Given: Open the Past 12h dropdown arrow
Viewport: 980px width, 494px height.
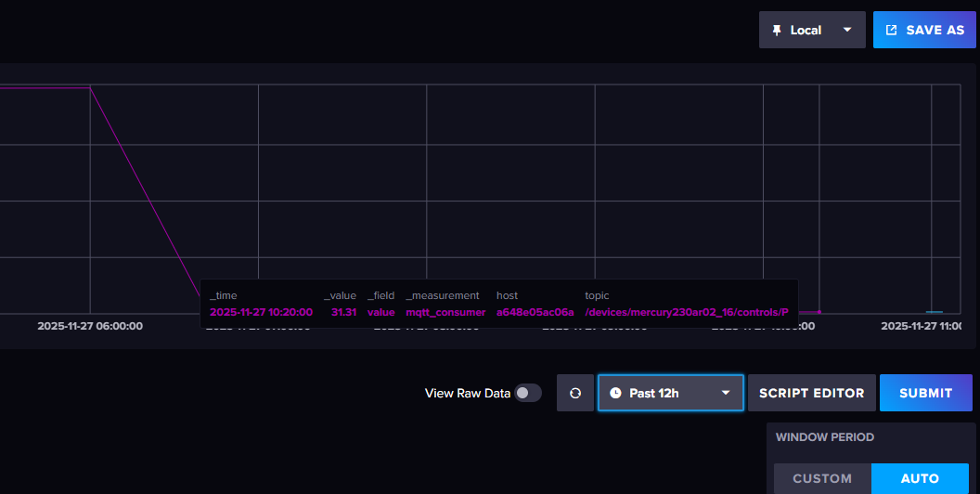Looking at the screenshot, I should point(726,393).
